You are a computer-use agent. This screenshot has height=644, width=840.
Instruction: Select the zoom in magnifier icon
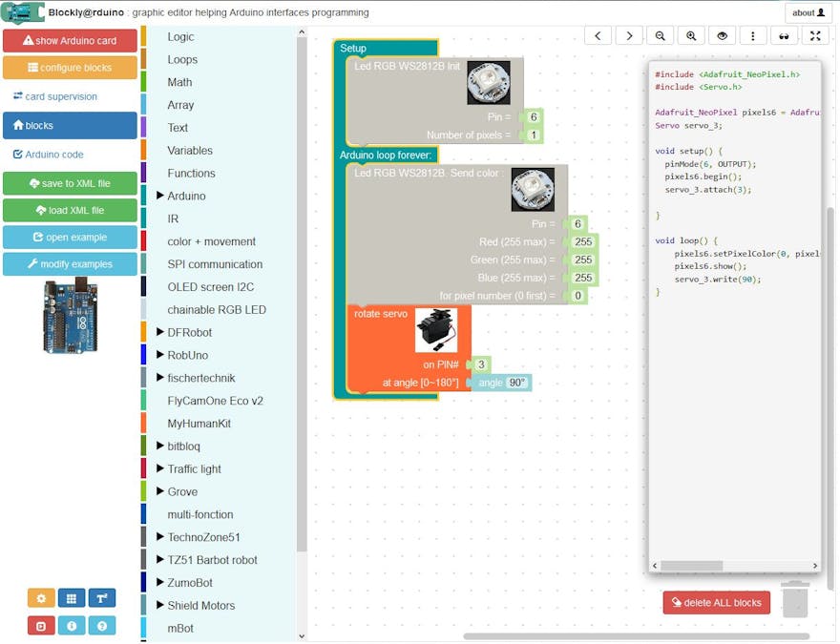(x=691, y=35)
